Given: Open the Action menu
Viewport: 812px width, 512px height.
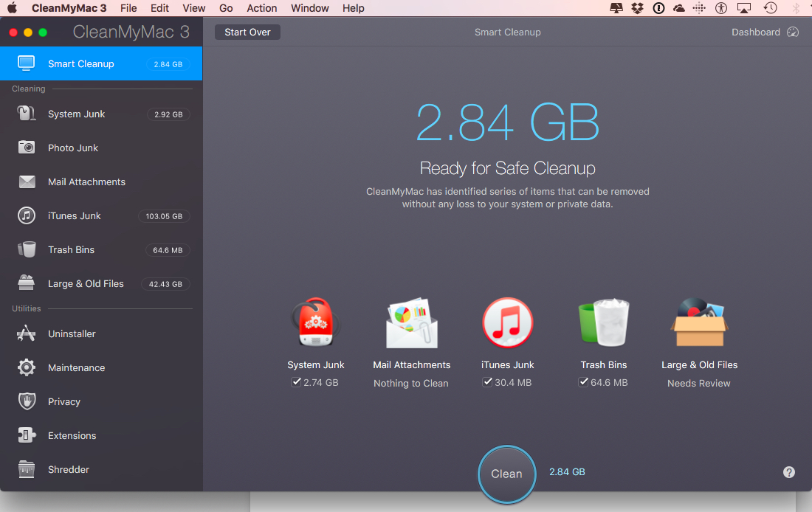Looking at the screenshot, I should [x=261, y=8].
